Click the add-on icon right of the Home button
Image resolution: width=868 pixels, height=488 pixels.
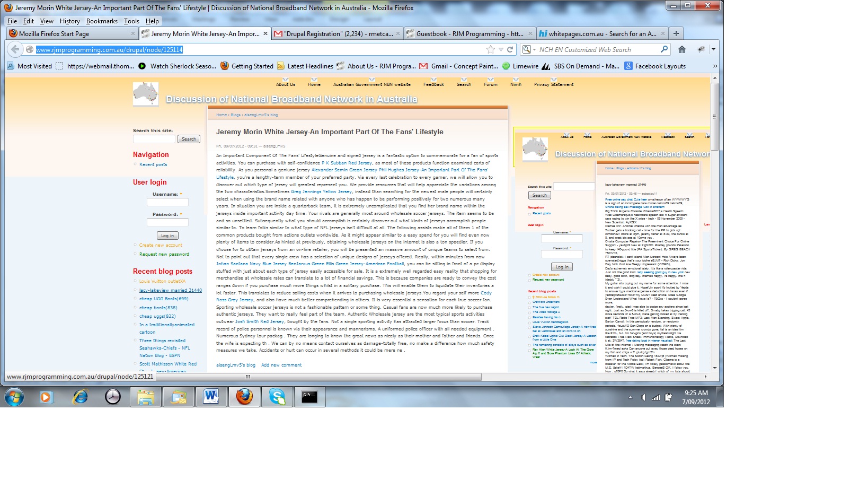[x=701, y=49]
